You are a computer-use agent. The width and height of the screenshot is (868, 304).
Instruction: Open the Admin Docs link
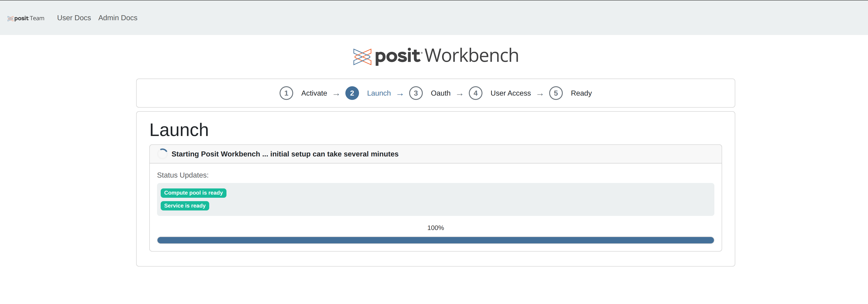118,18
